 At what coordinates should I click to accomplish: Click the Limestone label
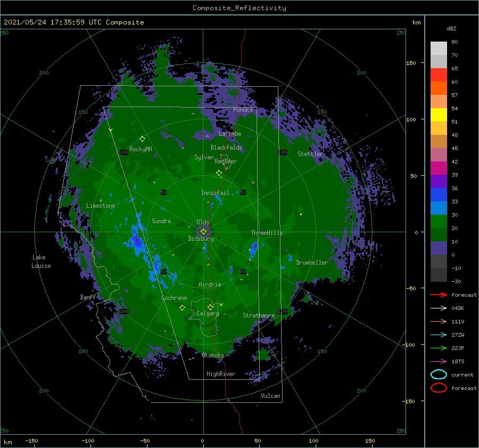pyautogui.click(x=101, y=206)
